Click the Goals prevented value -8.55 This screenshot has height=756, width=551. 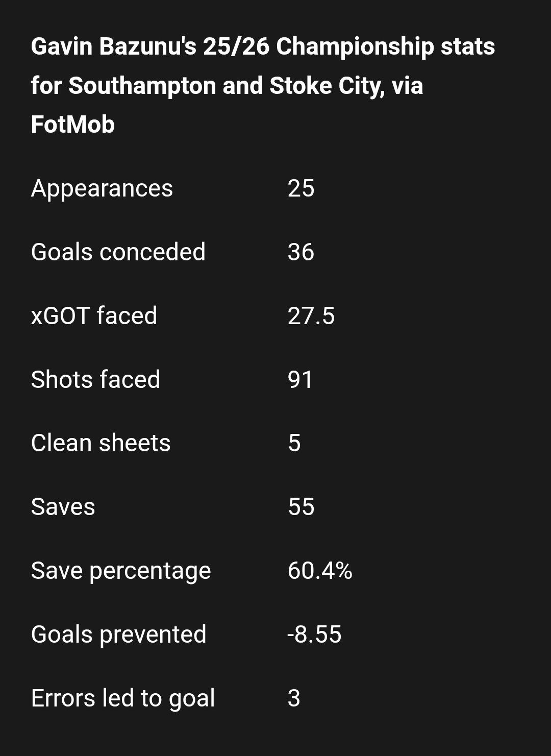point(314,635)
